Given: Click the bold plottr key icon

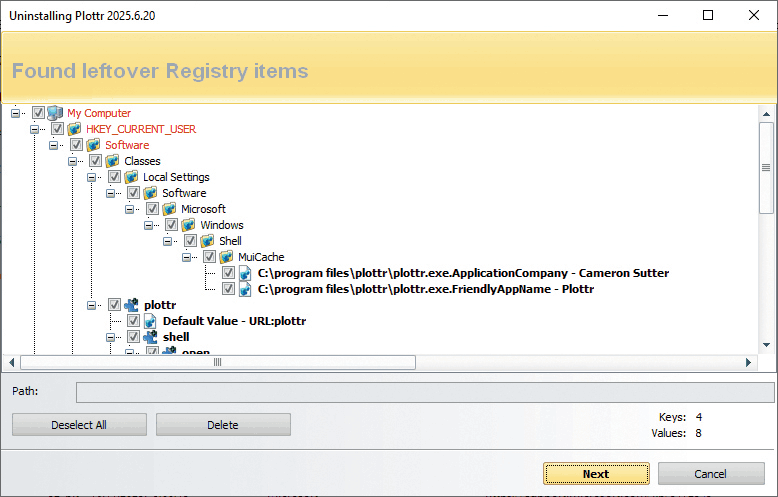Looking at the screenshot, I should [x=131, y=305].
